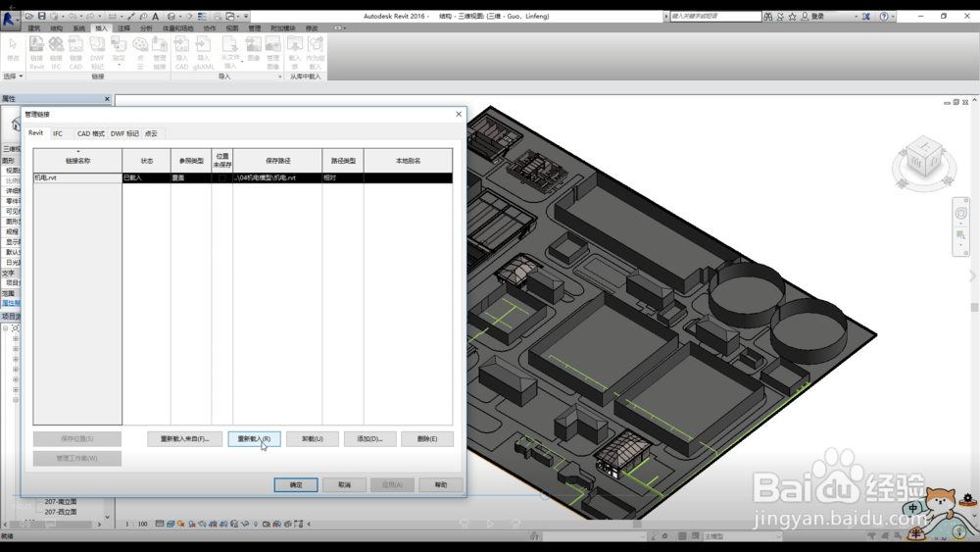This screenshot has width=980, height=552.
Task: Click the Manage Links (管理链接) ribbon icon
Action: pyautogui.click(x=160, y=53)
